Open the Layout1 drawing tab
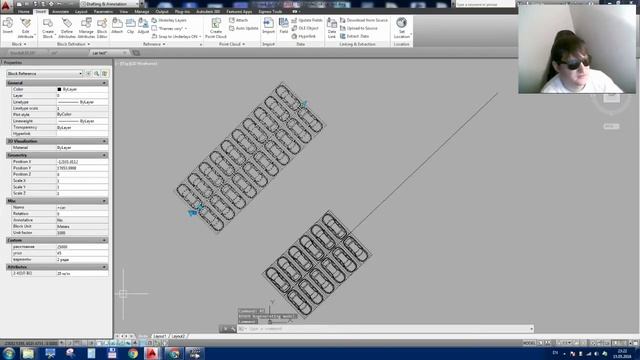 (x=160, y=336)
